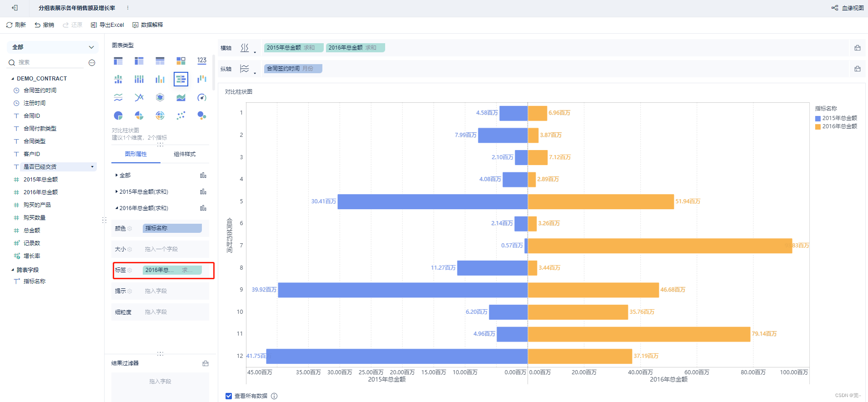Choose the gauge dashboard chart type

pos(202,97)
